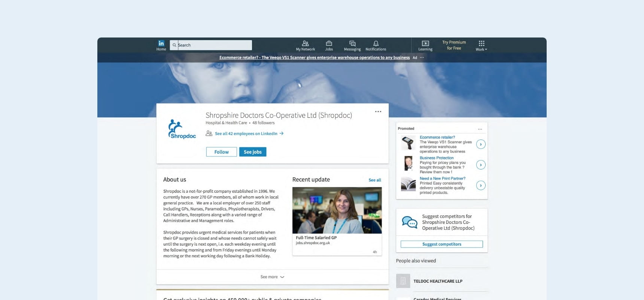
Task: Open the Need a New Print Partner? ad
Action: click(443, 178)
